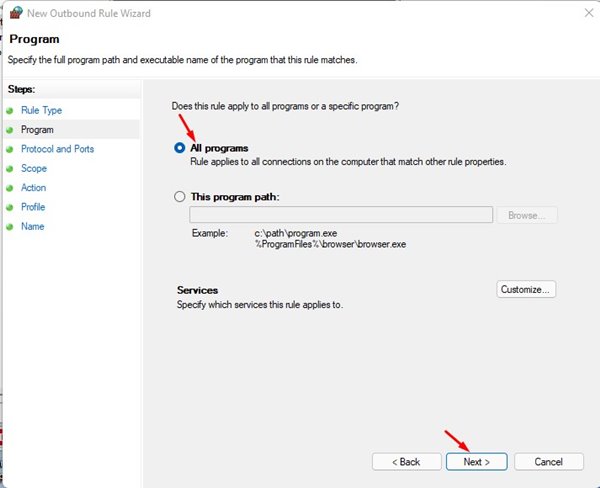Open the Program step in the sidebar
Viewport: 600px width, 488px height.
pyautogui.click(x=37, y=130)
